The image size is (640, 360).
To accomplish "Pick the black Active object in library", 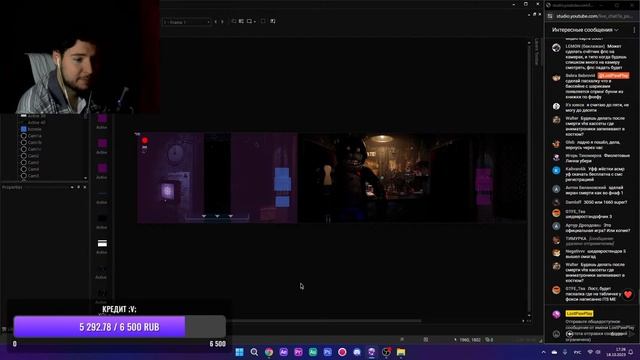I will point(102,219).
